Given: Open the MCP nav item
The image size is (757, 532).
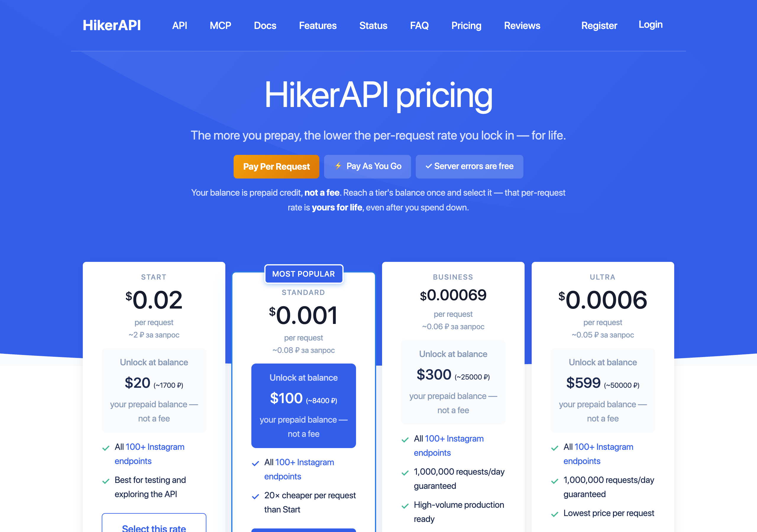Looking at the screenshot, I should tap(220, 25).
